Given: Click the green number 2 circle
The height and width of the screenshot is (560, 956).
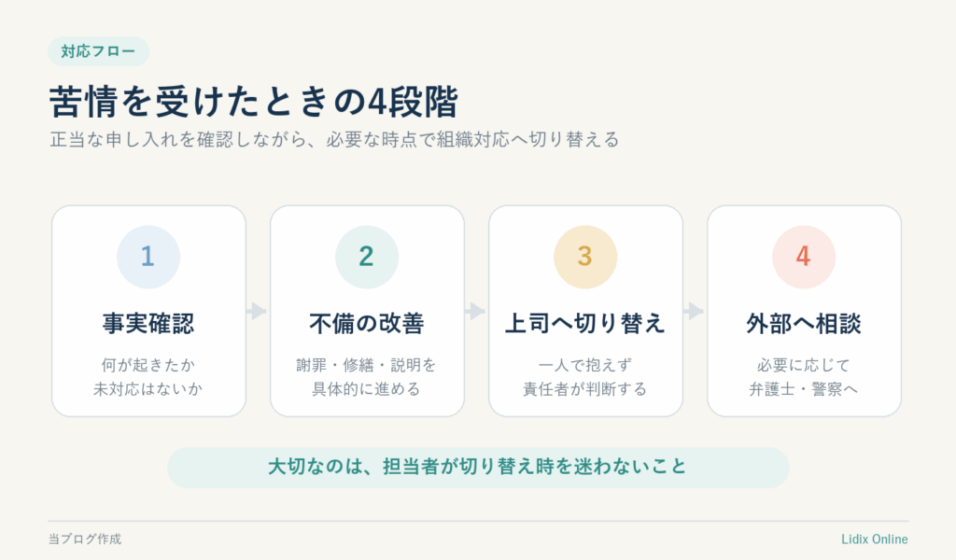Looking at the screenshot, I should 366,257.
